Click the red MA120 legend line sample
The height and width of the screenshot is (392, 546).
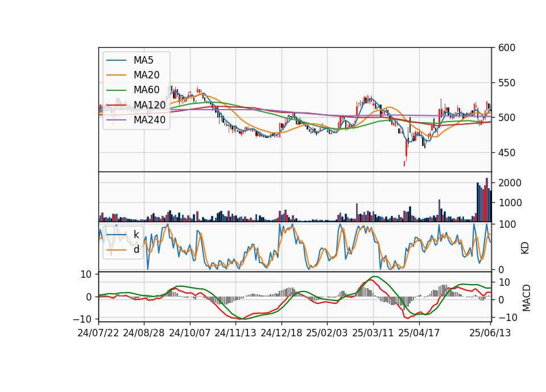pos(116,105)
